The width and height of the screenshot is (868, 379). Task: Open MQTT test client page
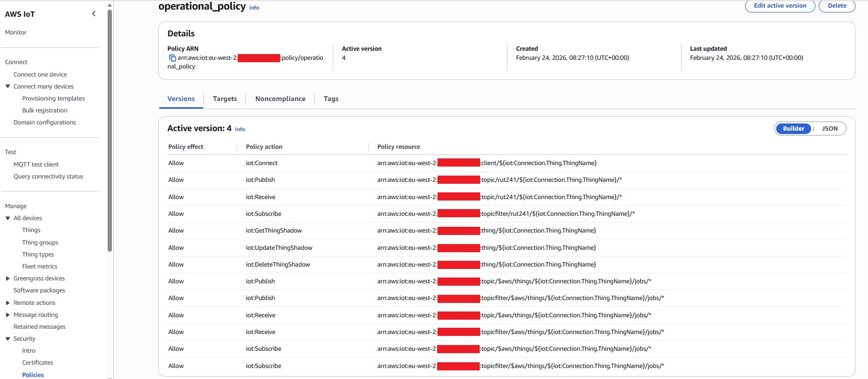point(36,165)
